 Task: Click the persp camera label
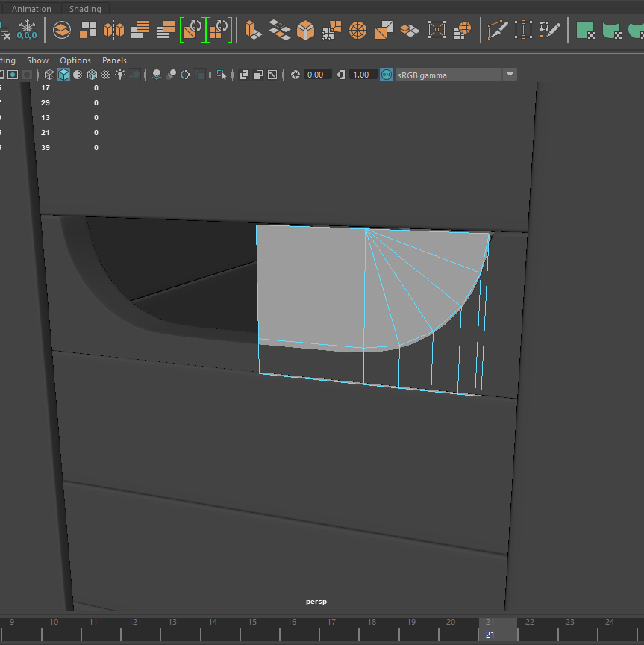click(x=316, y=602)
